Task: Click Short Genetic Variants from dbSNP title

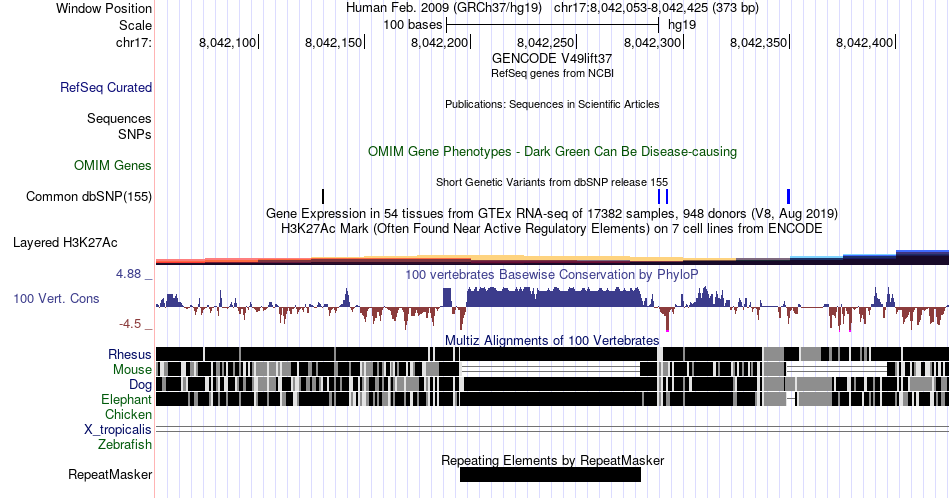Action: tap(552, 182)
